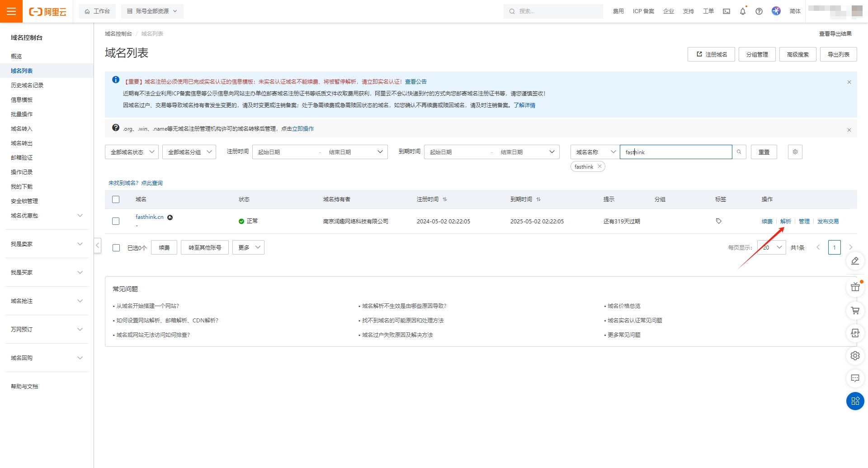Click the Reset filter button
Image resolution: width=868 pixels, height=468 pixels.
[764, 152]
